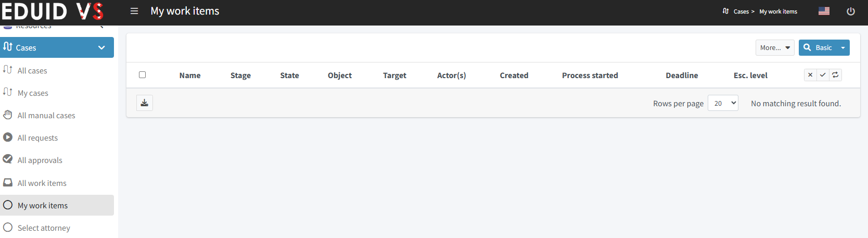The width and height of the screenshot is (868, 238).
Task: Click the All manual cases hand icon
Action: tap(8, 115)
